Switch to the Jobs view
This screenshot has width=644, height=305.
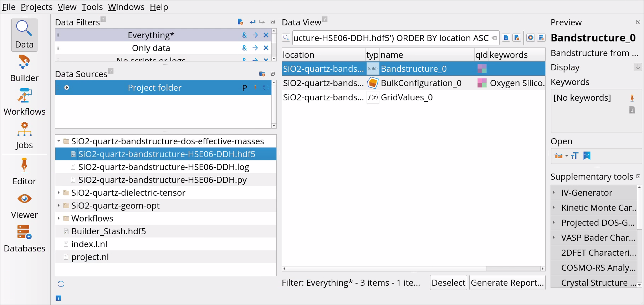(x=24, y=136)
